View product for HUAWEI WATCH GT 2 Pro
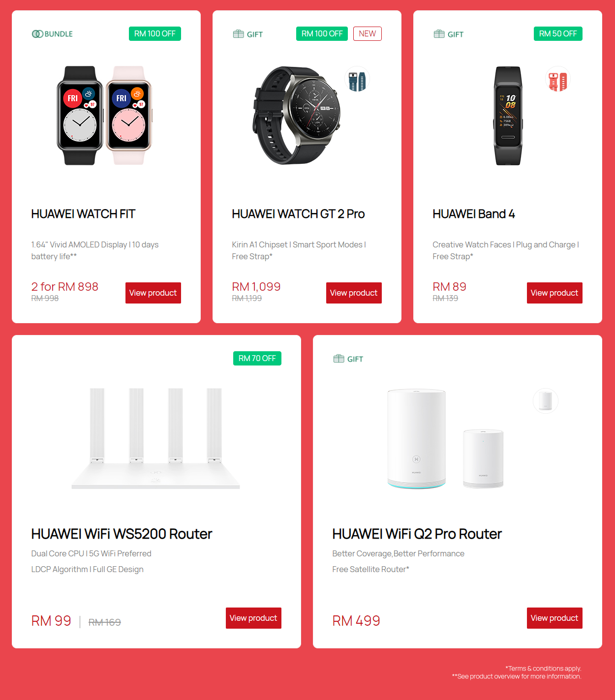 pos(354,293)
